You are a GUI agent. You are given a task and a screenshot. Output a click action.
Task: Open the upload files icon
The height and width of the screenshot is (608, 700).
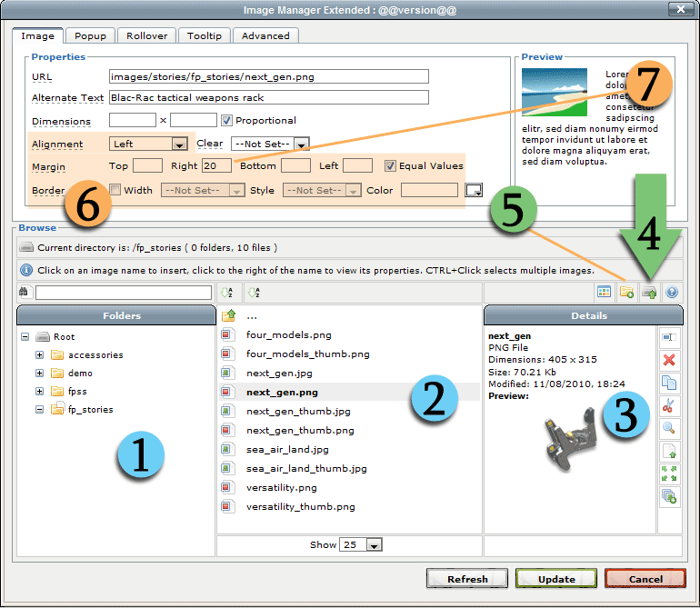tap(650, 293)
